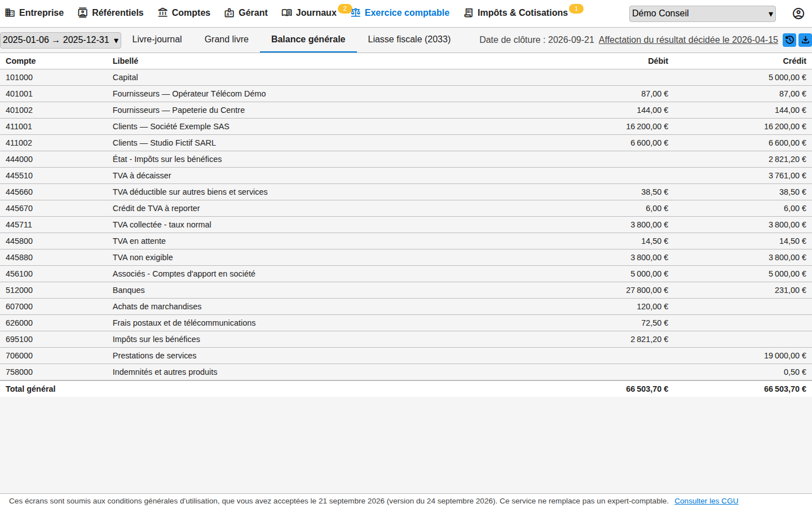Click the Impôts & Cotisations receipt icon
This screenshot has height=508, width=812.
point(468,12)
